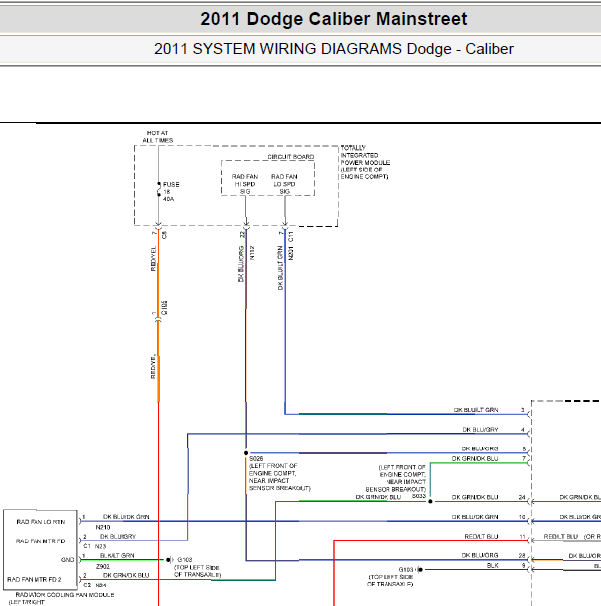Select the "HOT AT ALL TIMES" label
The height and width of the screenshot is (606, 601).
tap(158, 136)
